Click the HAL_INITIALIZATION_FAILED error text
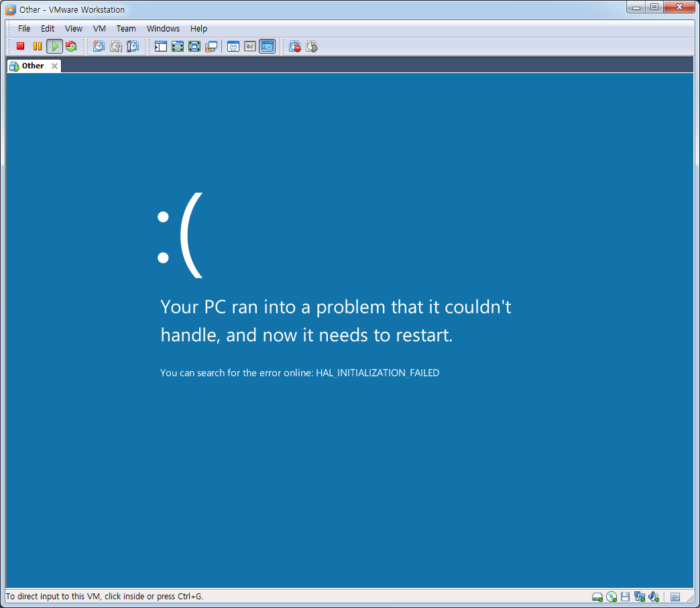 pyautogui.click(x=378, y=373)
